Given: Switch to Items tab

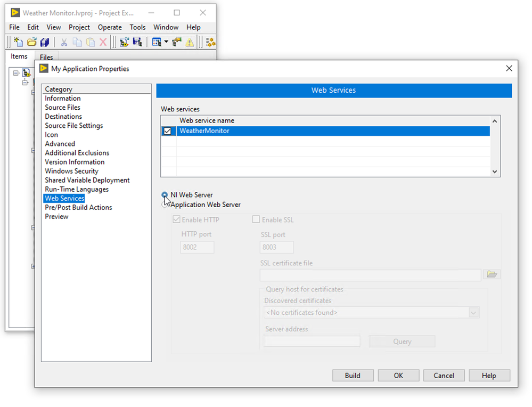Looking at the screenshot, I should (19, 56).
